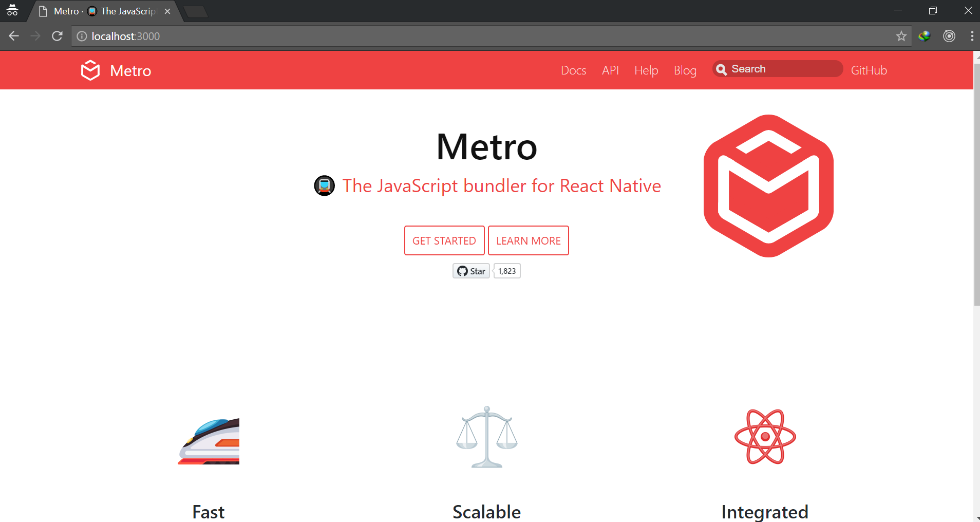Screen dimensions: 980x522
Task: Click the GET STARTED button
Action: (444, 240)
